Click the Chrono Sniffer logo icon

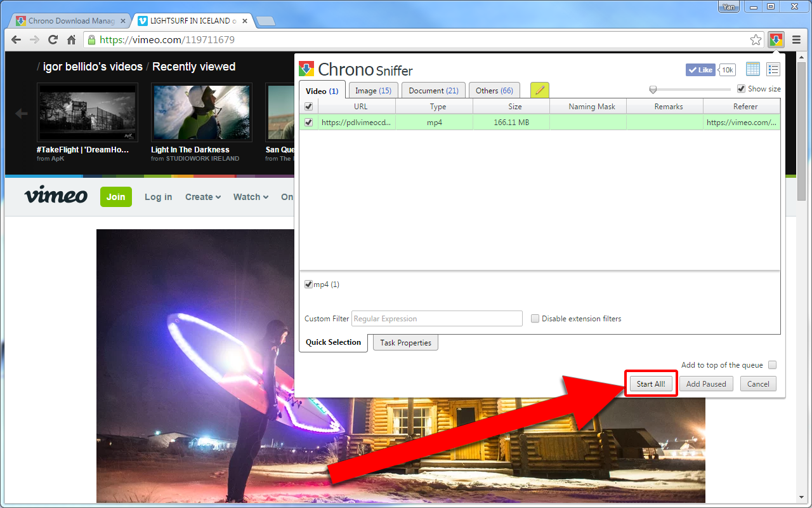tap(307, 68)
